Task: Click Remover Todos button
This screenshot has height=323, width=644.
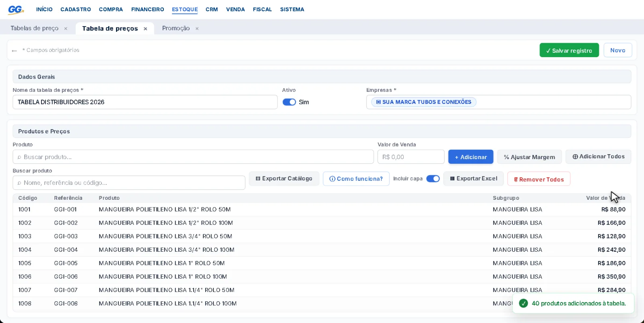Action: tap(539, 179)
